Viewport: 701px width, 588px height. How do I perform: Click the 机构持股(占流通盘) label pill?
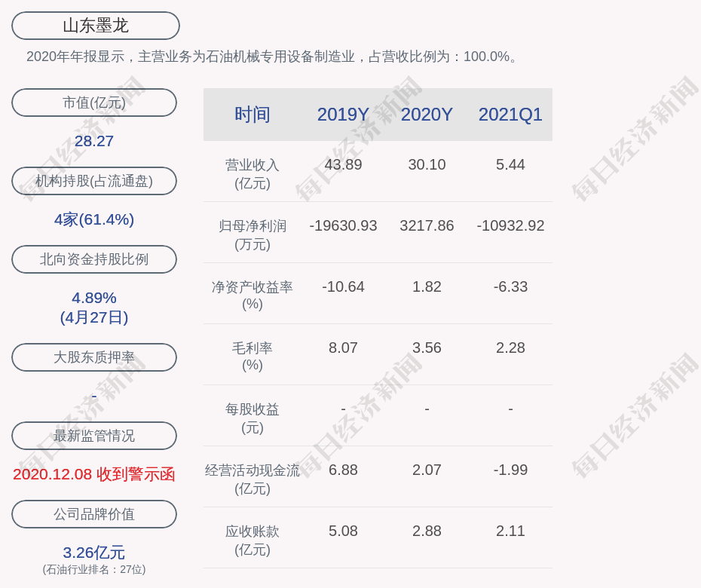(94, 181)
